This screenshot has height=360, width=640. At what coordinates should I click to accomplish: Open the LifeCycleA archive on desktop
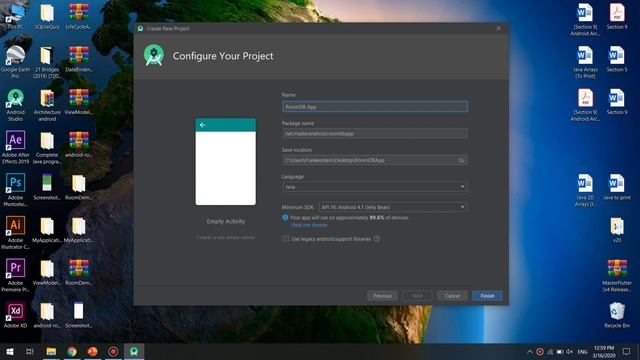(x=78, y=16)
